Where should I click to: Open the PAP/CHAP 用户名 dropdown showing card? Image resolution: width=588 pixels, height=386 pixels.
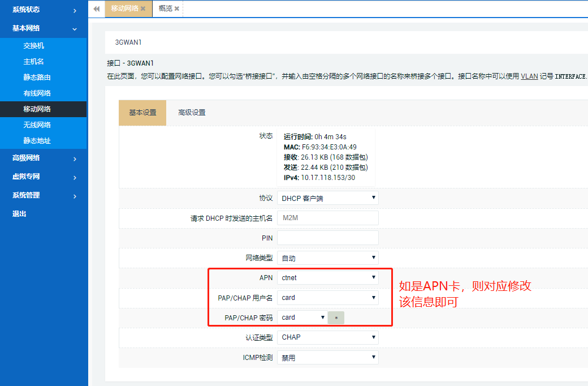327,297
